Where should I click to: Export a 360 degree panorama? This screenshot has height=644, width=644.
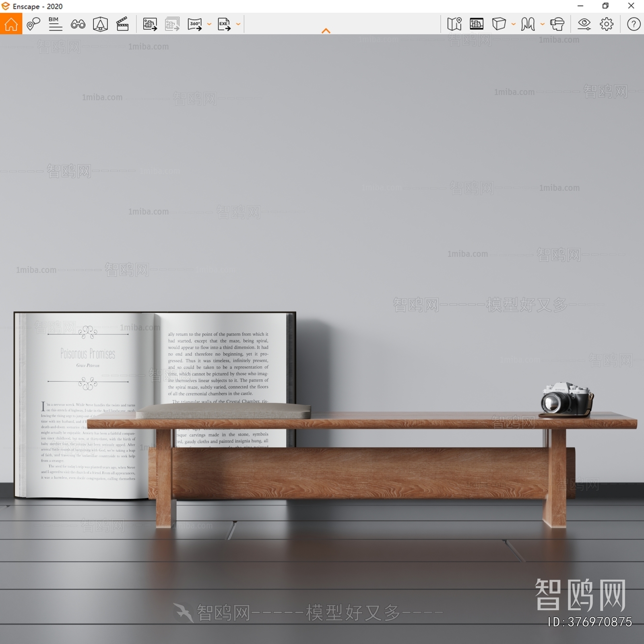[195, 24]
